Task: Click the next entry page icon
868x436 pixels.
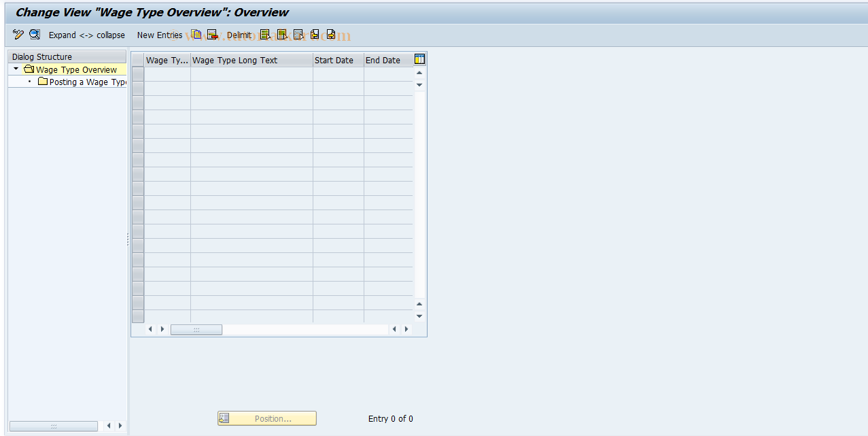Action: click(x=331, y=35)
